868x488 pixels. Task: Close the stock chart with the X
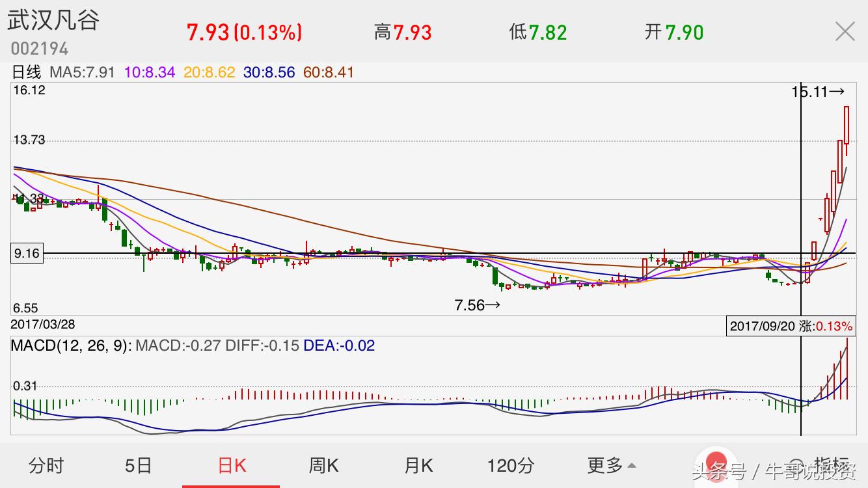[x=845, y=31]
